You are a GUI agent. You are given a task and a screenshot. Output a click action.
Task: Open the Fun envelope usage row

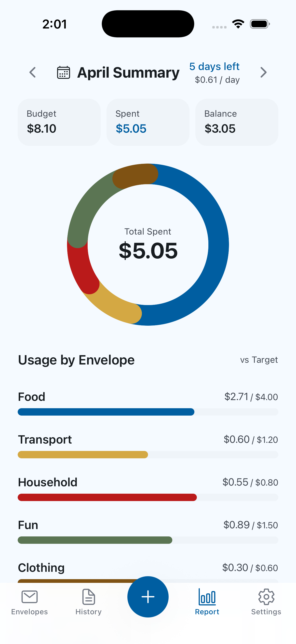[x=148, y=531]
